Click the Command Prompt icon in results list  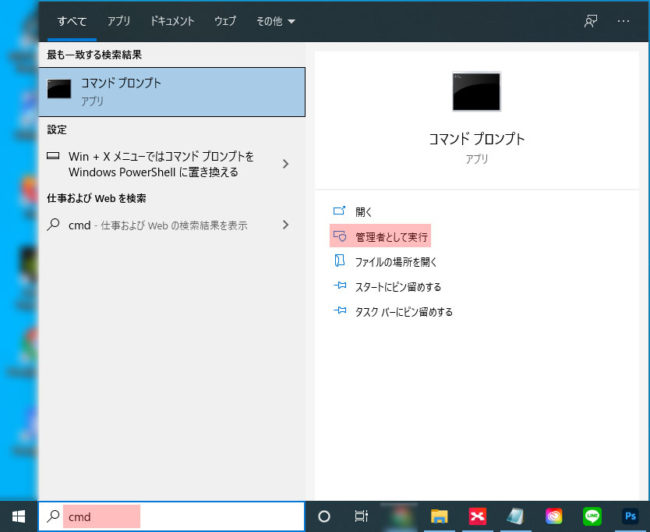[x=59, y=89]
